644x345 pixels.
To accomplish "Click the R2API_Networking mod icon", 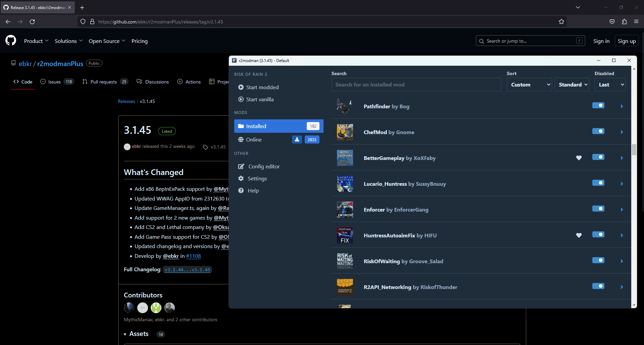I will tap(345, 287).
